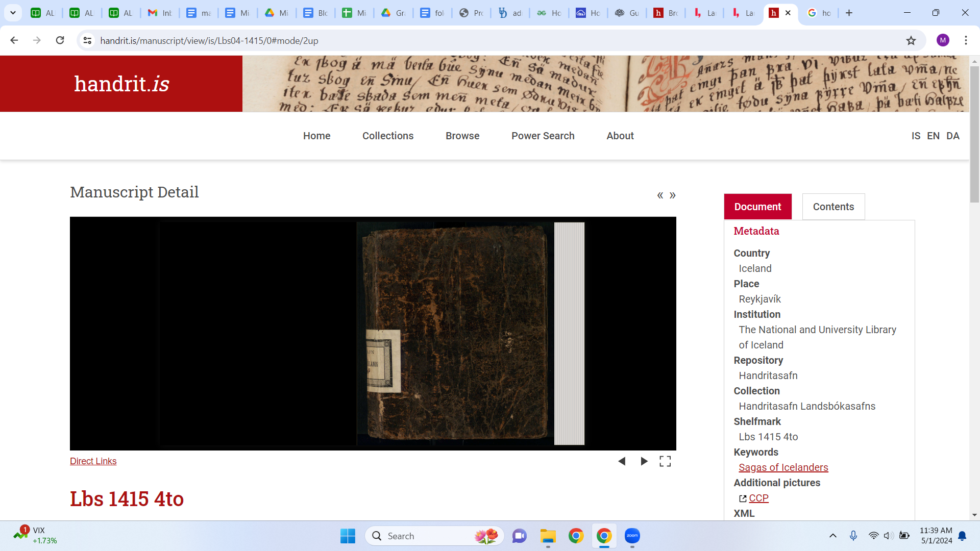Image resolution: width=980 pixels, height=551 pixels.
Task: Go to next page with right arrow
Action: click(x=644, y=461)
